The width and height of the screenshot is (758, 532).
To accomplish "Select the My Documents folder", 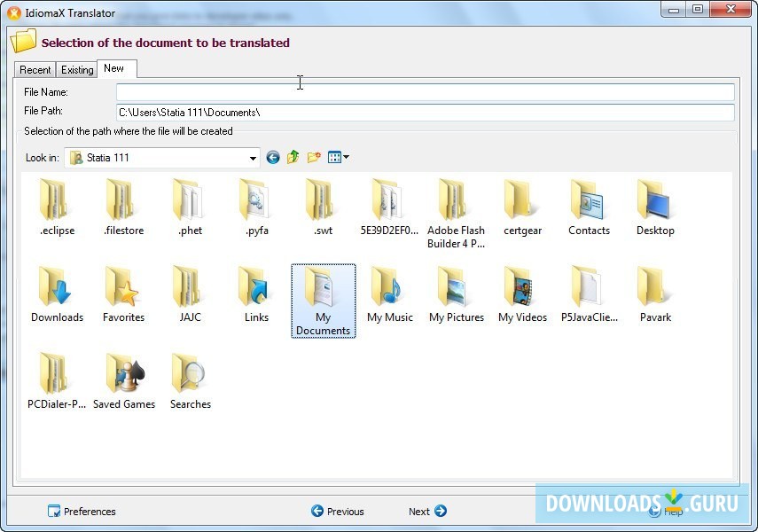I will pyautogui.click(x=323, y=301).
